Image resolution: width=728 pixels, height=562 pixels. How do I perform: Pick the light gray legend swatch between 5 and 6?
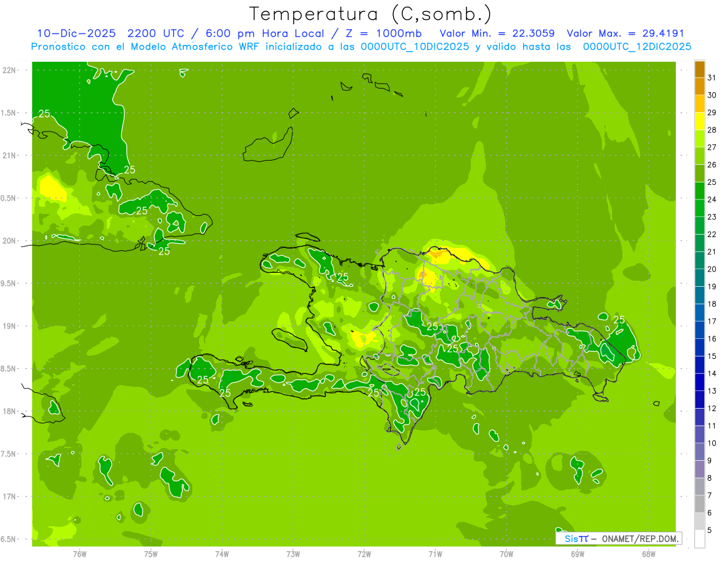(699, 521)
